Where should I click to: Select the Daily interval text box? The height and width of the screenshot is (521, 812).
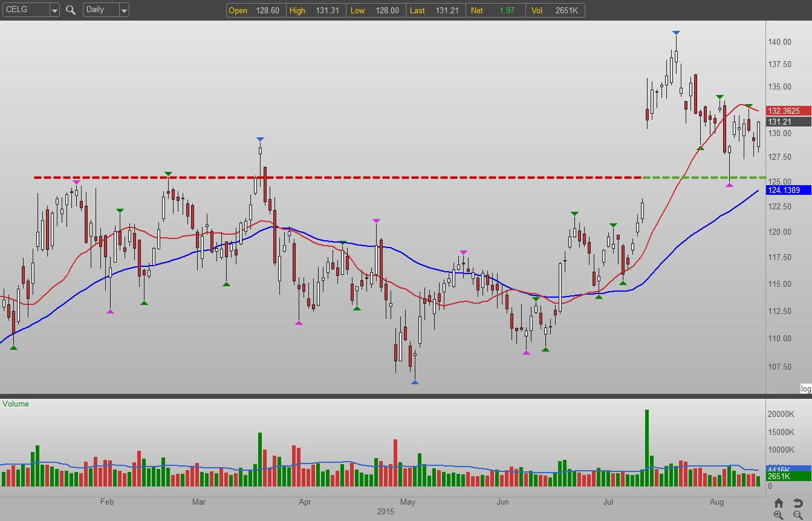tap(101, 10)
